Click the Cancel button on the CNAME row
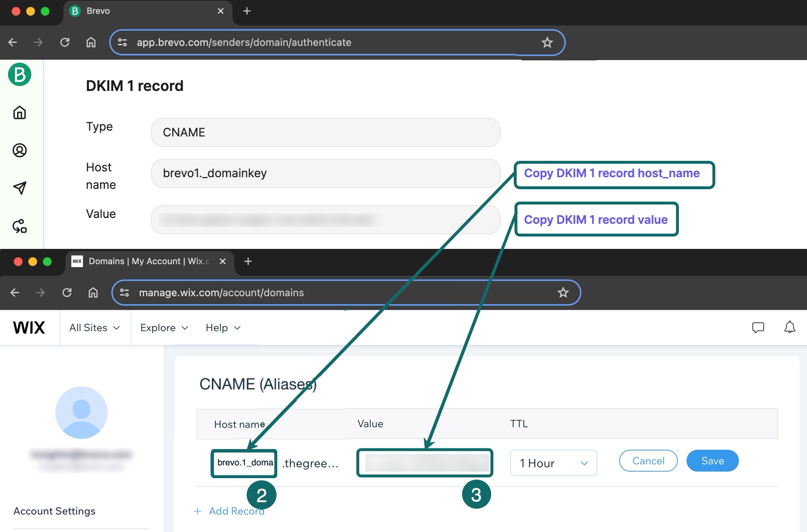 648,461
